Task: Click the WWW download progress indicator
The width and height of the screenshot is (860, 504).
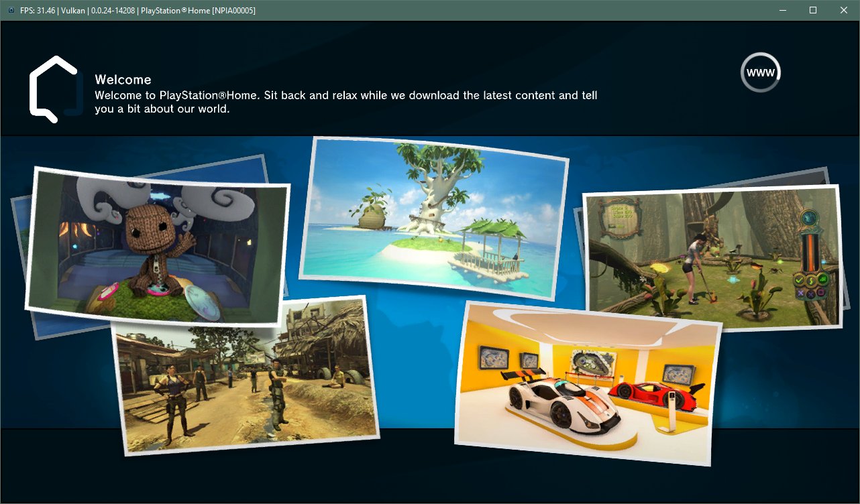Action: click(x=761, y=72)
